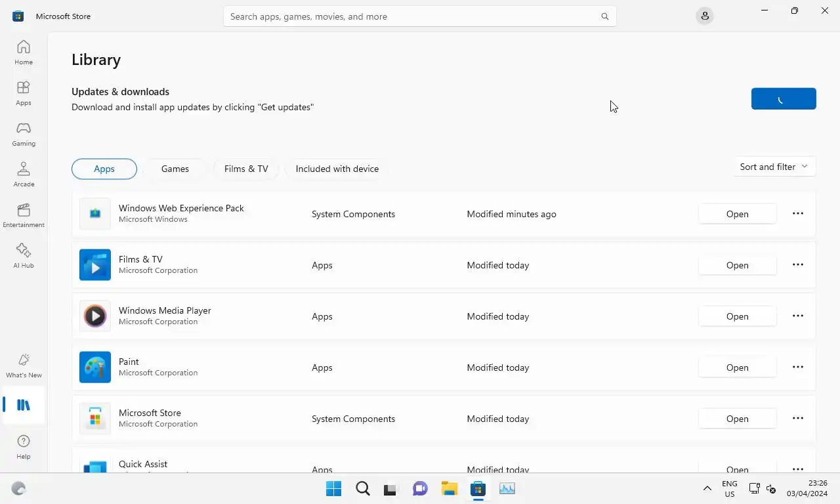
Task: Open the Home page in sidebar
Action: point(24,52)
